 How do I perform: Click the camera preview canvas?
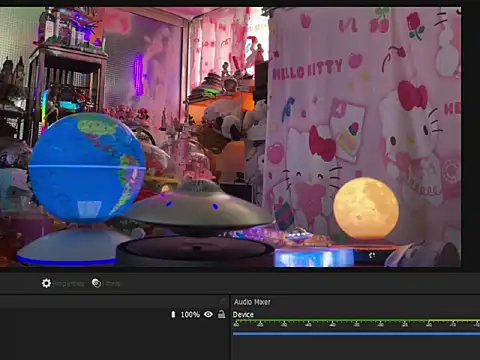coord(230,137)
